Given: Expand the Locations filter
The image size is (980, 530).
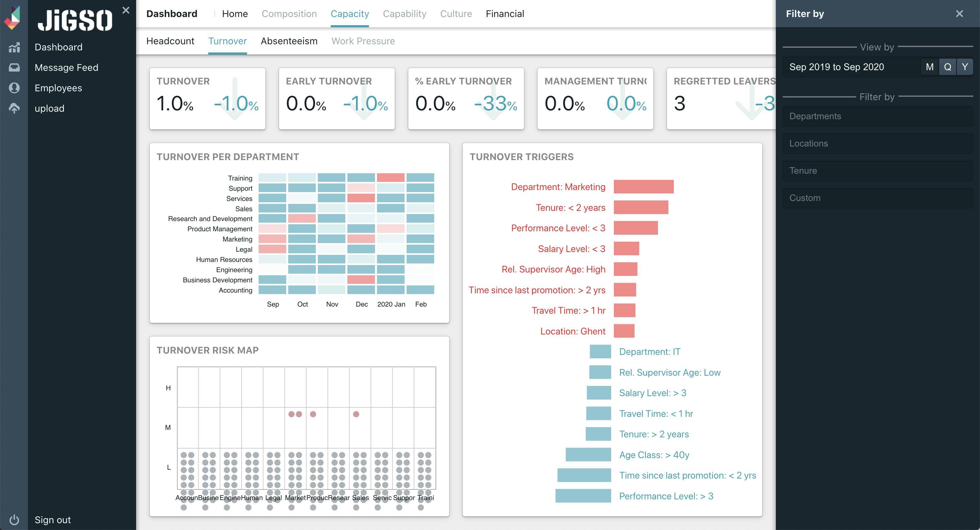Looking at the screenshot, I should 877,143.
